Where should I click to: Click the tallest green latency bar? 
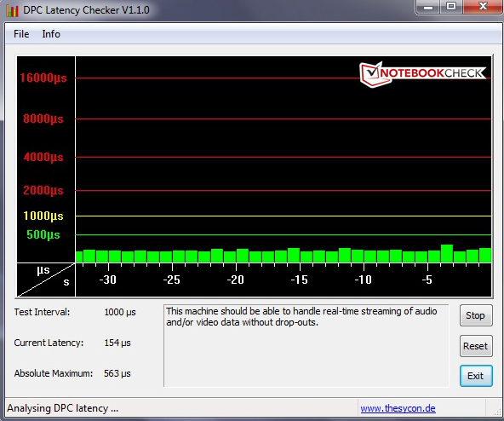click(447, 253)
